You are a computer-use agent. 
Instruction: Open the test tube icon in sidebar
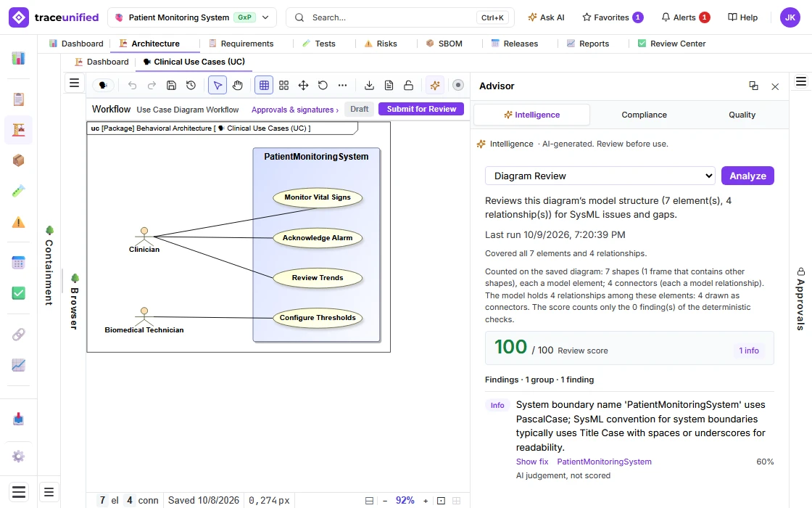(x=19, y=192)
